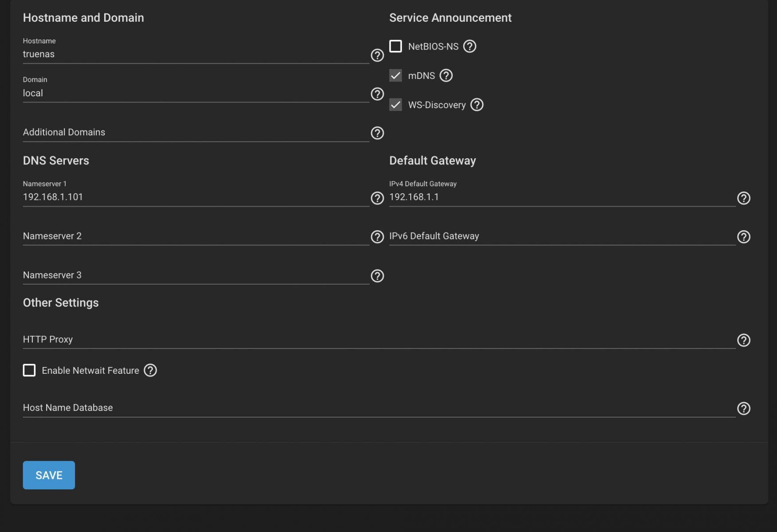Open help for Host Name Database
This screenshot has width=777, height=532.
[x=743, y=408]
